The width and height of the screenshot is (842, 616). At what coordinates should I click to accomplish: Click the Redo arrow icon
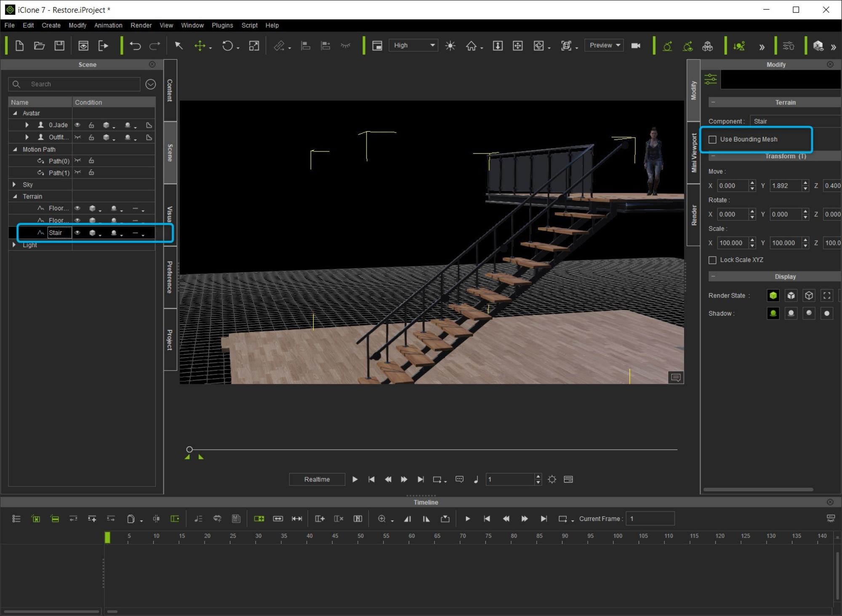click(x=155, y=45)
